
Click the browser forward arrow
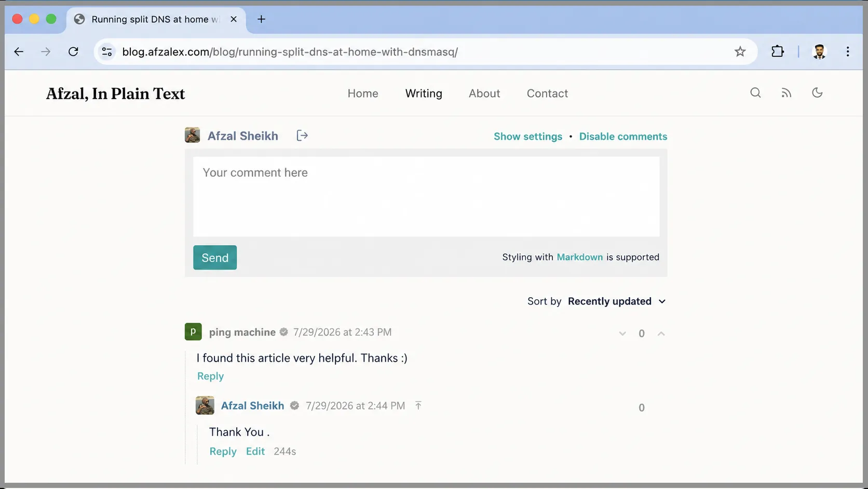pos(46,51)
